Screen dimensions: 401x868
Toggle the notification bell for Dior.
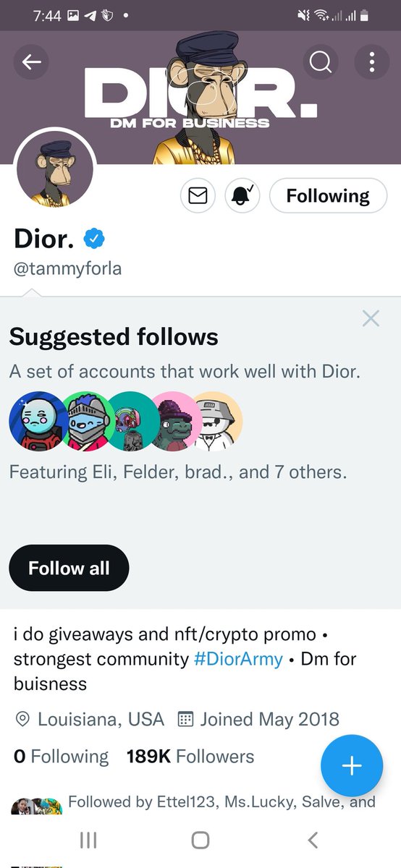(242, 195)
